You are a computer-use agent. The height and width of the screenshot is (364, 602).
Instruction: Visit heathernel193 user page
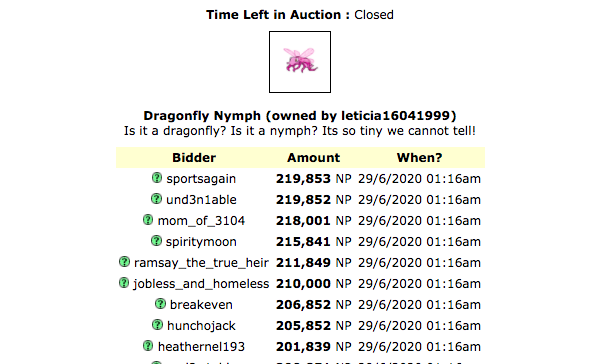[201, 347]
